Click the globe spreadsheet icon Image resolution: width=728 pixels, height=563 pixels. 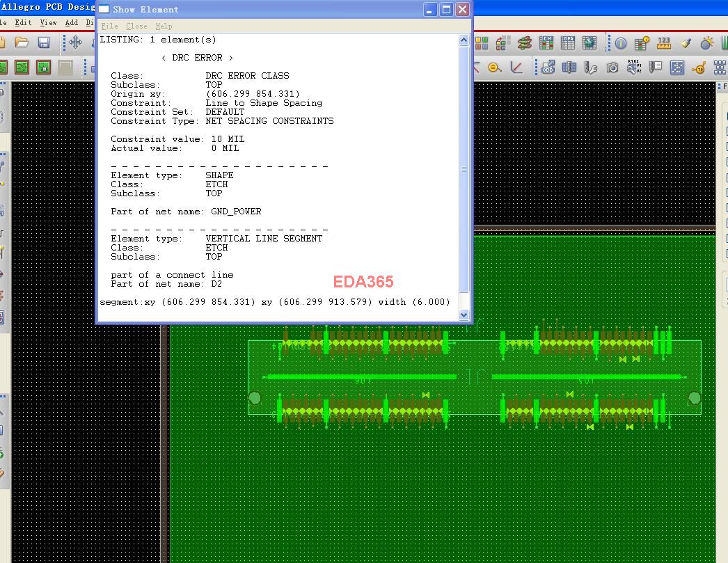click(x=589, y=43)
